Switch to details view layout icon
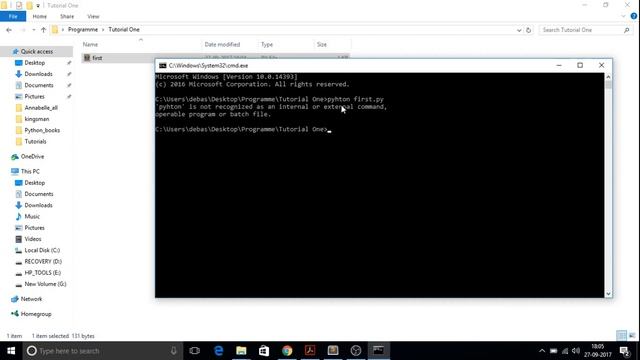Screen dimensions: 640x360 621,336
